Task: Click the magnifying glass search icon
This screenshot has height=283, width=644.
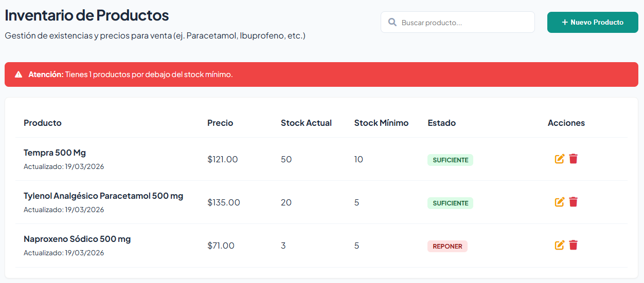Action: coord(392,23)
